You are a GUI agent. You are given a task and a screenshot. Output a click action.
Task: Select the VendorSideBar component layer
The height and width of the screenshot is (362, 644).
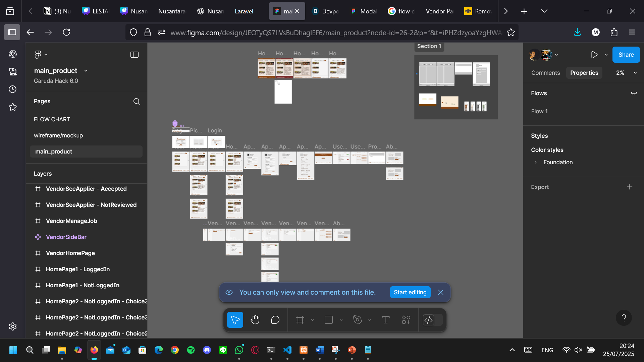point(66,237)
